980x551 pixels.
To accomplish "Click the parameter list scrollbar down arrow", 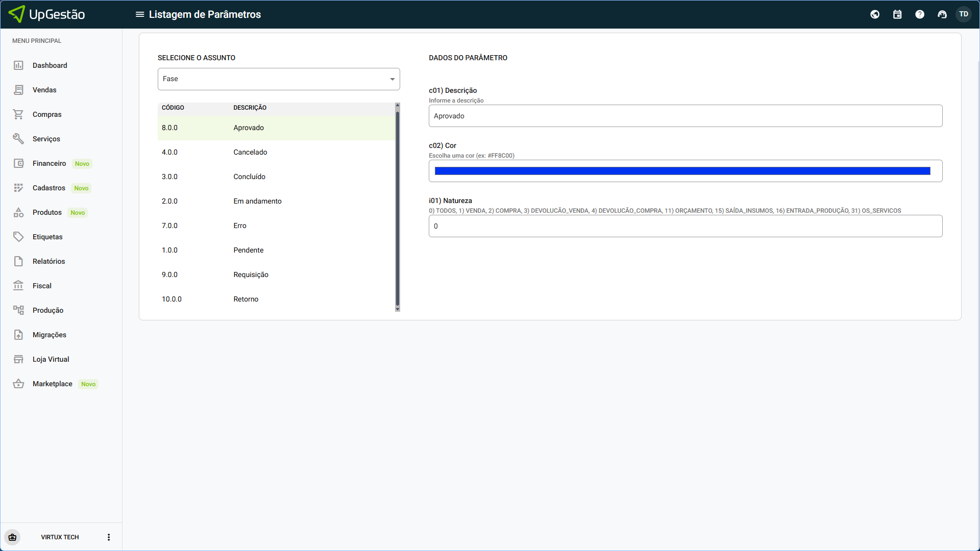I will (398, 309).
